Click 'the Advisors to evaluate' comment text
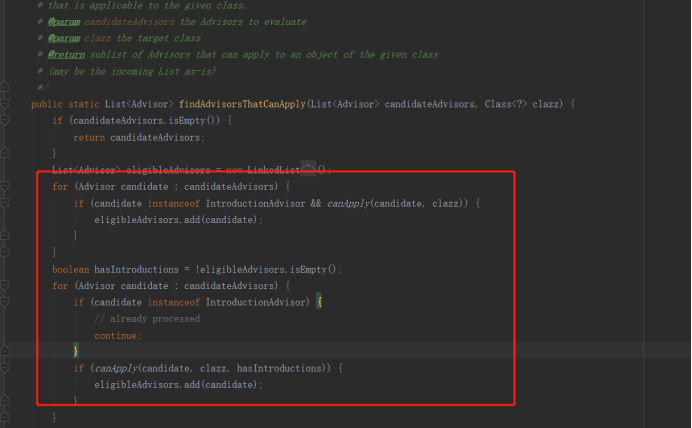The width and height of the screenshot is (692, 428). point(243,22)
